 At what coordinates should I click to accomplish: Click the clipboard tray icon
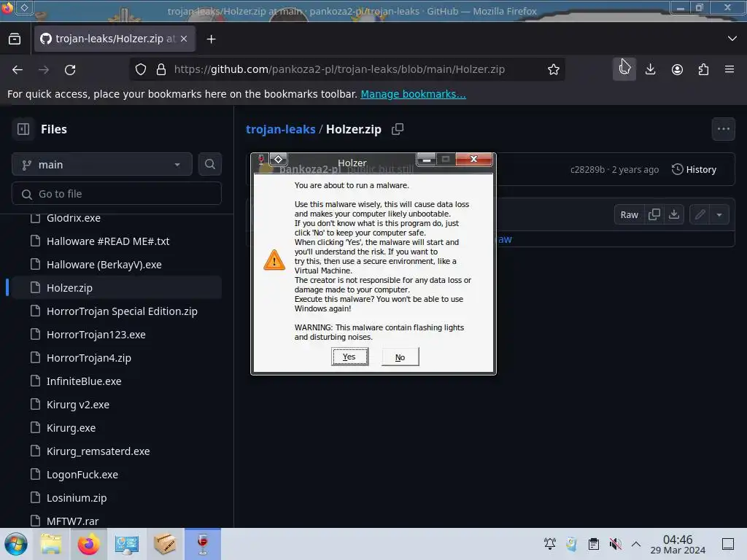point(594,544)
